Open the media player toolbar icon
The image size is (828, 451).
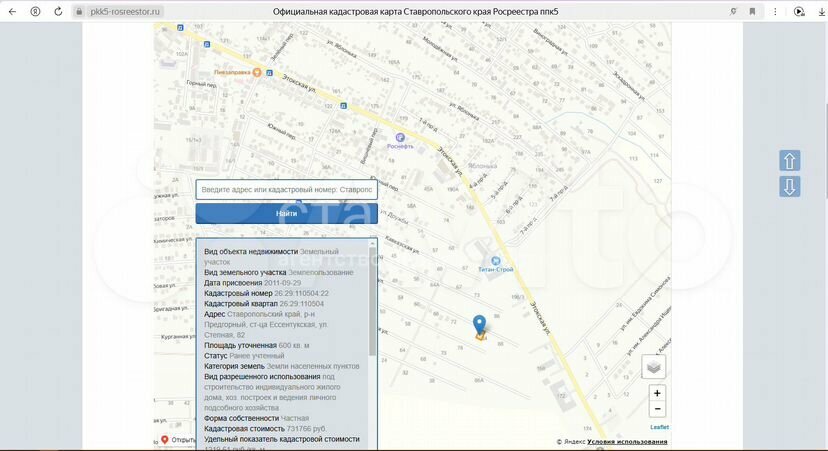coord(799,11)
